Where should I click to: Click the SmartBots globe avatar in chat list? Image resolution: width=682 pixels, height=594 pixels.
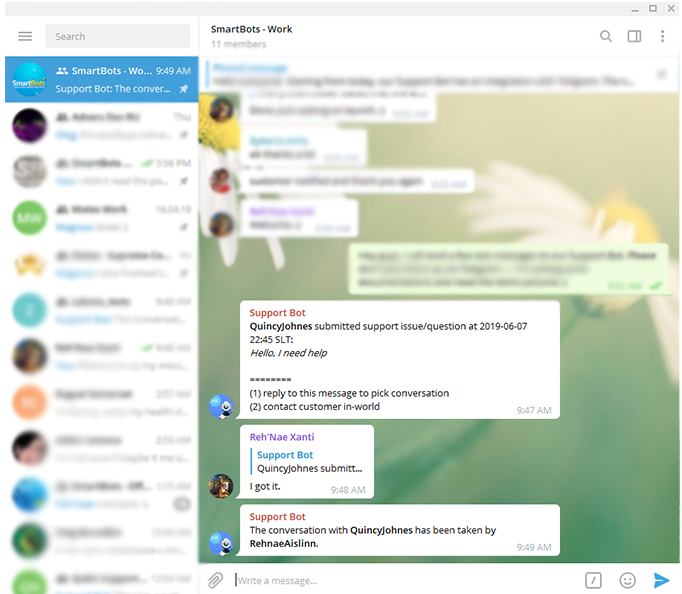pyautogui.click(x=29, y=79)
